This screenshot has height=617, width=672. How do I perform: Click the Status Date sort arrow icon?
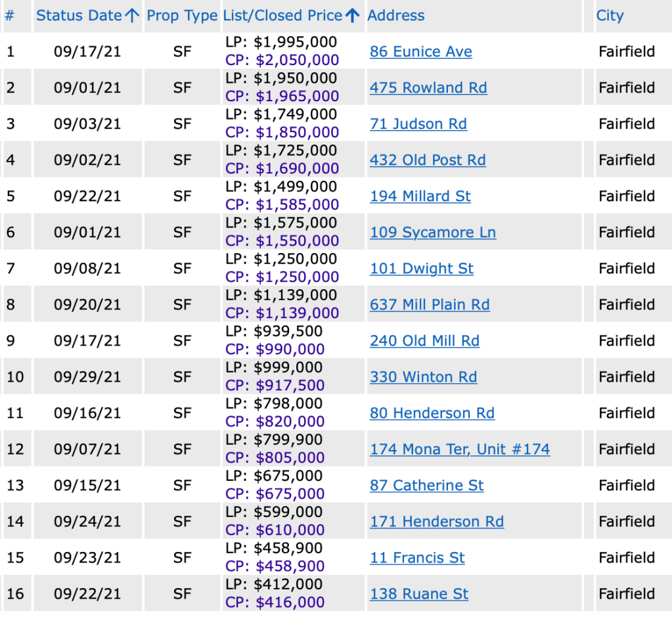click(x=132, y=16)
